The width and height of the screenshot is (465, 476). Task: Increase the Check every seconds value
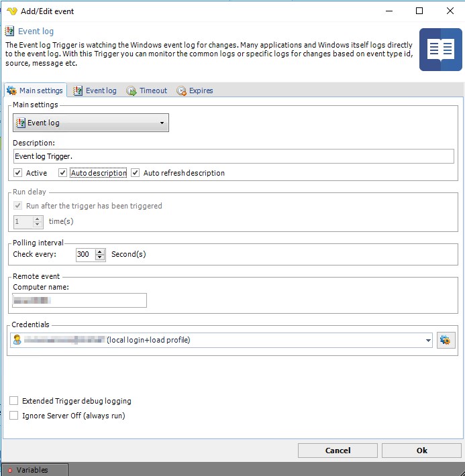(x=101, y=251)
